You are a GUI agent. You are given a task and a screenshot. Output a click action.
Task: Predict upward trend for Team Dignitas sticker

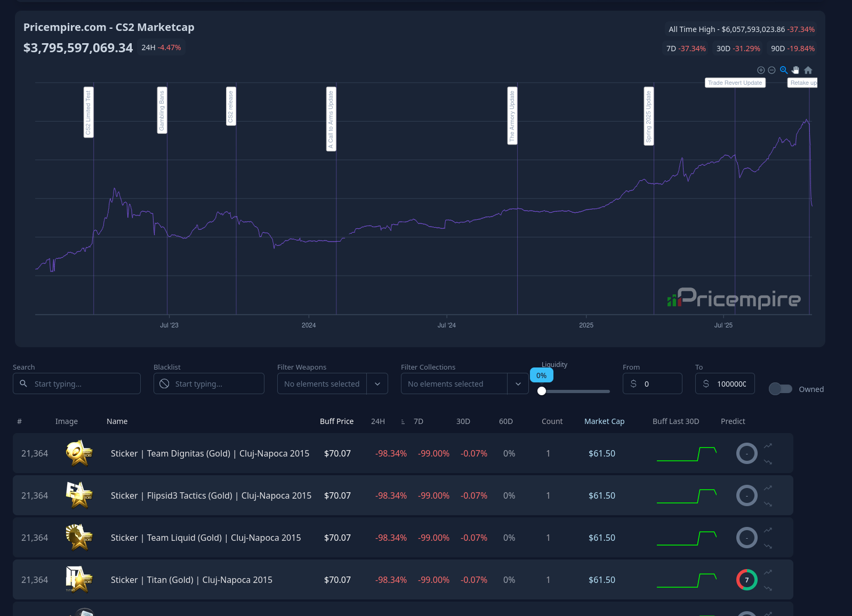pyautogui.click(x=768, y=446)
